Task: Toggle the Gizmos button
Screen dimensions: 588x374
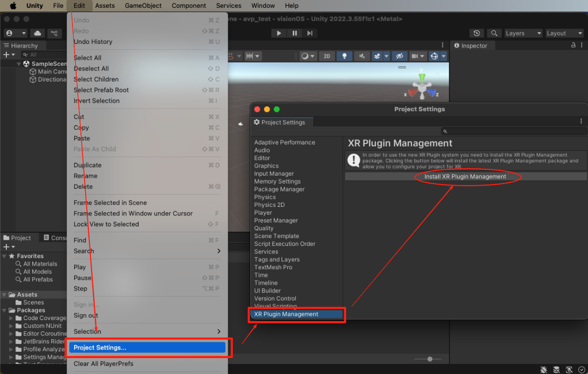Action: [x=434, y=56]
